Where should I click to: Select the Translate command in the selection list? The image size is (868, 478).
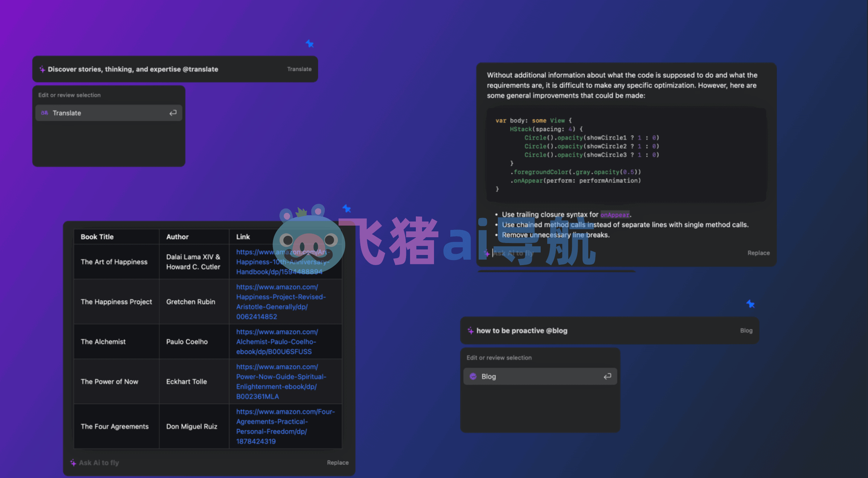tap(108, 113)
